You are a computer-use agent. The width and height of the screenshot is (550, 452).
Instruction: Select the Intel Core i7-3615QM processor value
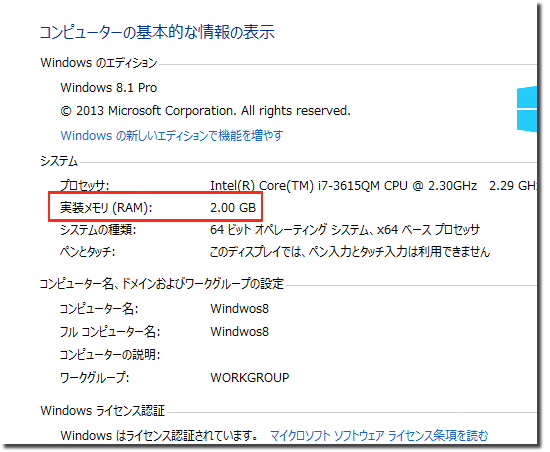374,185
